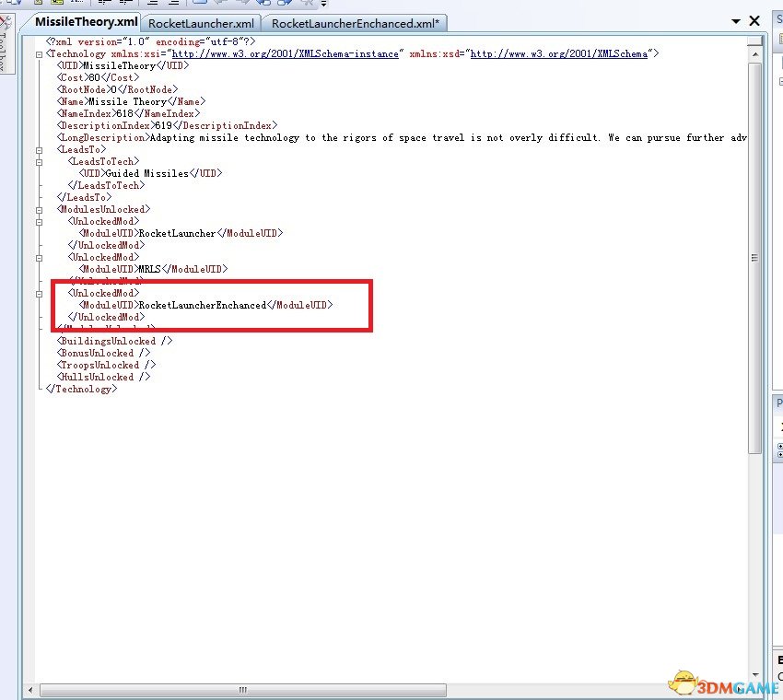
Task: Switch to the MissileTheory.xml tab
Action: [x=86, y=22]
